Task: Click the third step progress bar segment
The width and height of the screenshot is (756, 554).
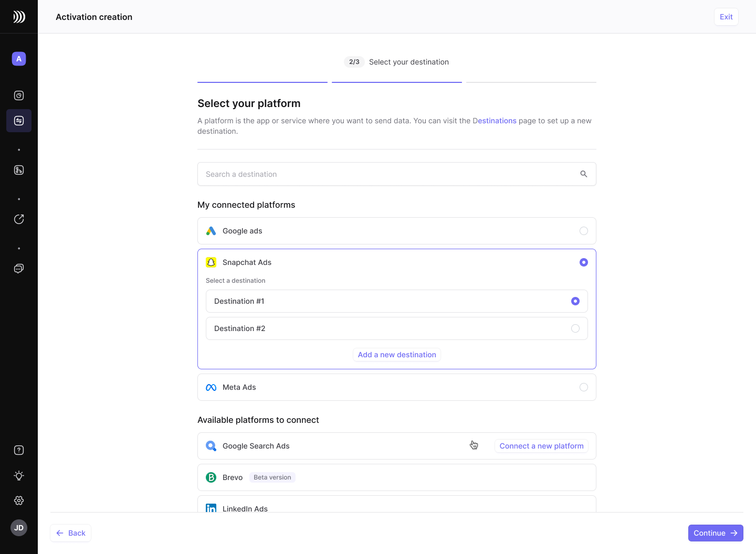Action: tap(531, 82)
